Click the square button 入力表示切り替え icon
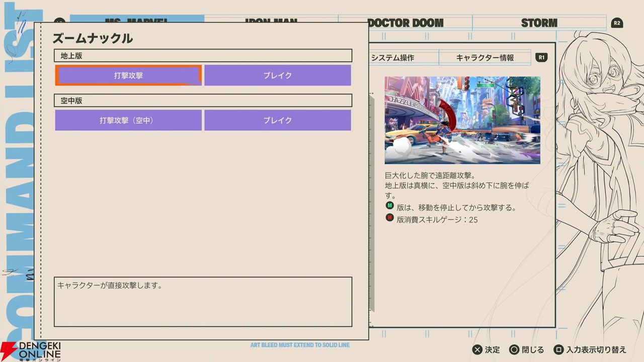Screen dimensions: 644x362 point(558,349)
